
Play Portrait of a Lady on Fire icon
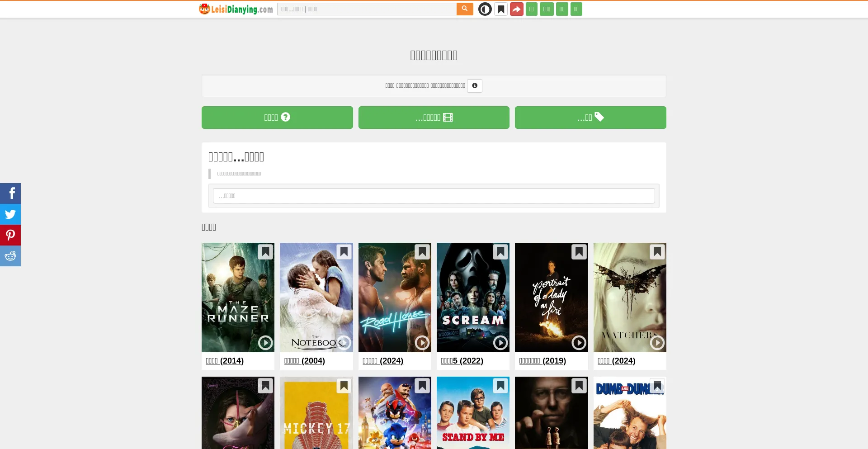click(x=579, y=343)
